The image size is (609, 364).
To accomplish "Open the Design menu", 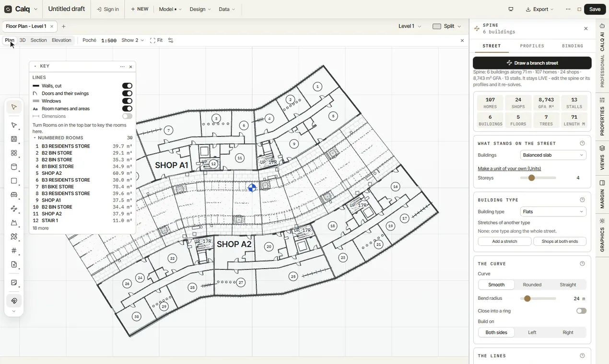I will pos(200,9).
